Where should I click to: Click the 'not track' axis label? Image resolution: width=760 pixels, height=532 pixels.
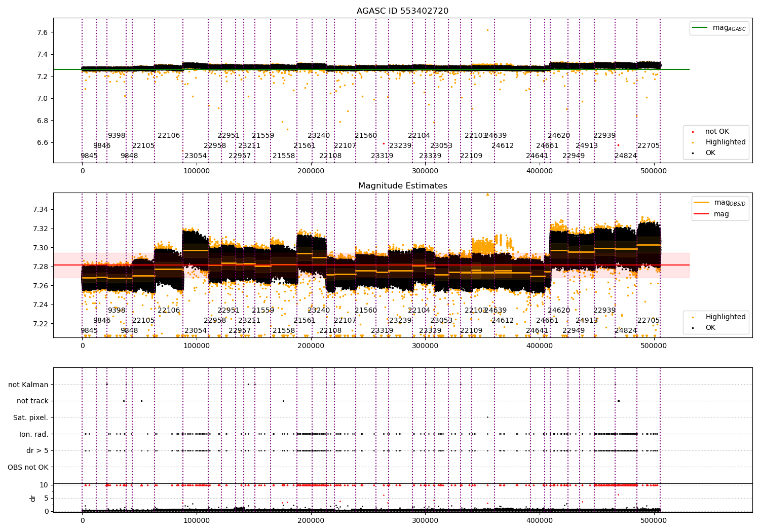(32, 401)
